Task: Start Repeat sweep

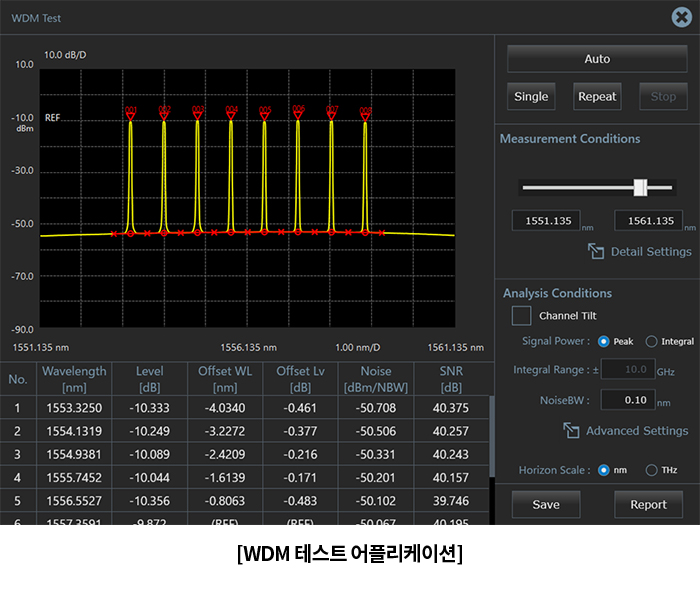Action: pyautogui.click(x=597, y=96)
